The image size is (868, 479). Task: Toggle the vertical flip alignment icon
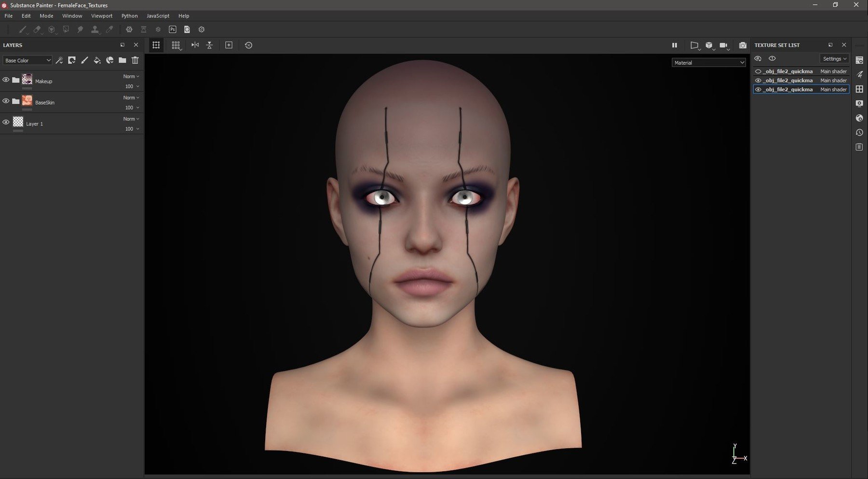coord(209,45)
